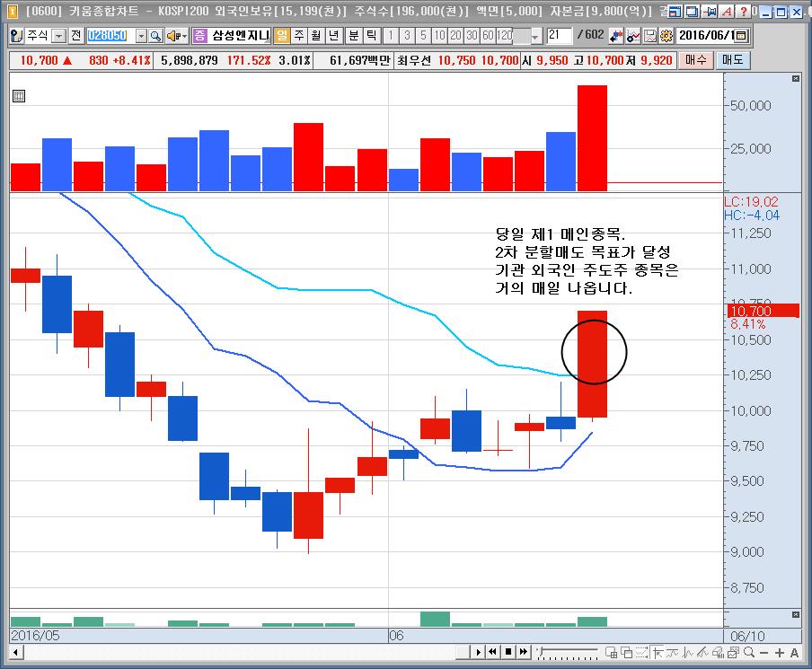Rewind the chart replay
Viewport: 812px width, 669px height.
[493, 652]
